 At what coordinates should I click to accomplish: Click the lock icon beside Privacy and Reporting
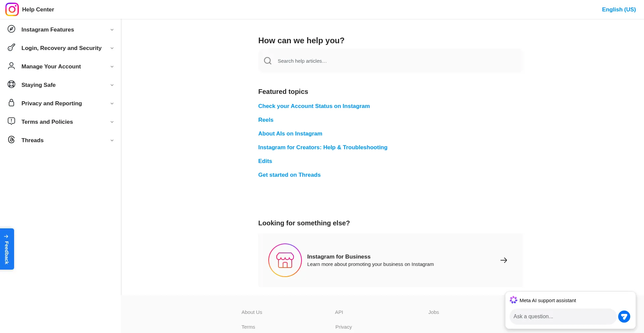(11, 103)
